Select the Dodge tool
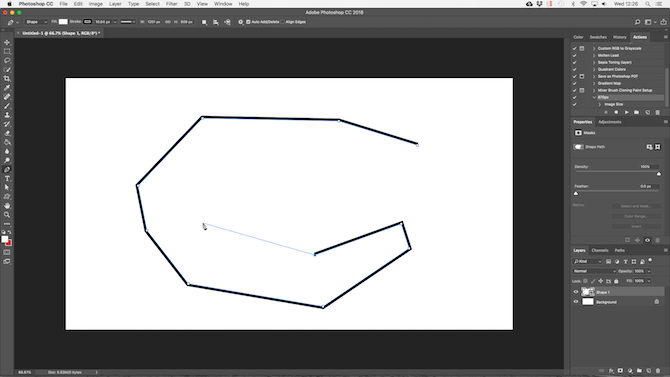The width and height of the screenshot is (670, 377). click(7, 160)
